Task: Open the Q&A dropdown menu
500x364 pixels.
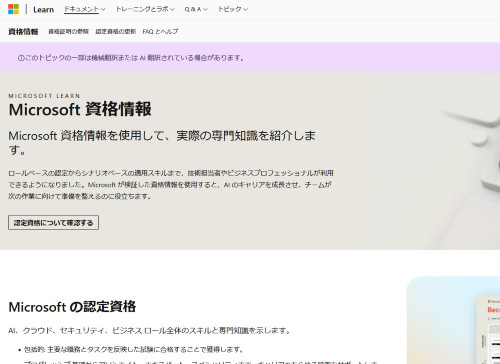Action: 196,9
